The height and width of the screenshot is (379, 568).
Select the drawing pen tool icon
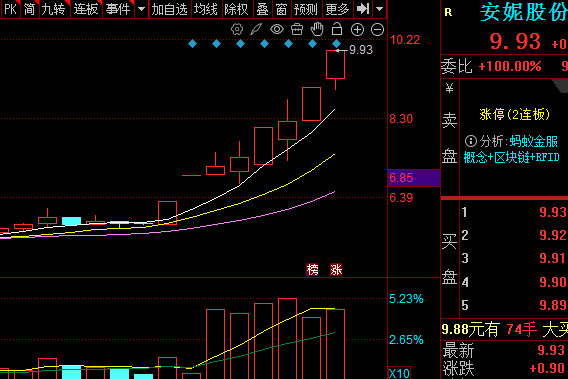point(256,29)
